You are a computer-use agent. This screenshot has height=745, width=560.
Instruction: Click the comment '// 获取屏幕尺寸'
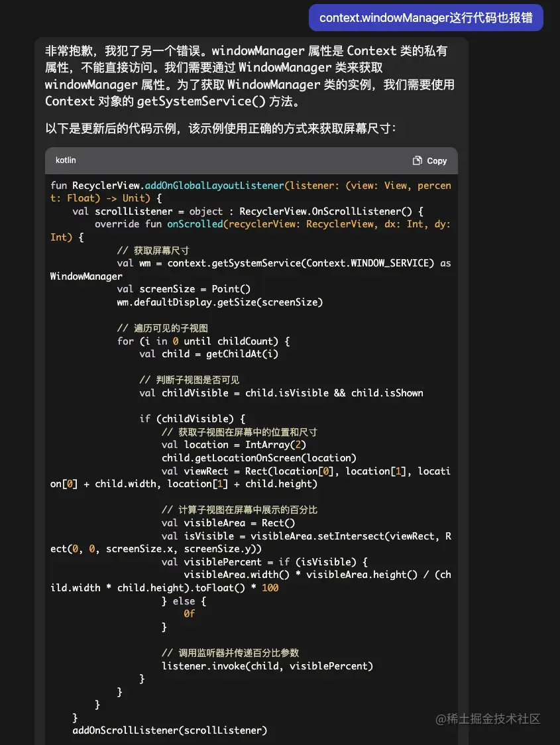[153, 251]
